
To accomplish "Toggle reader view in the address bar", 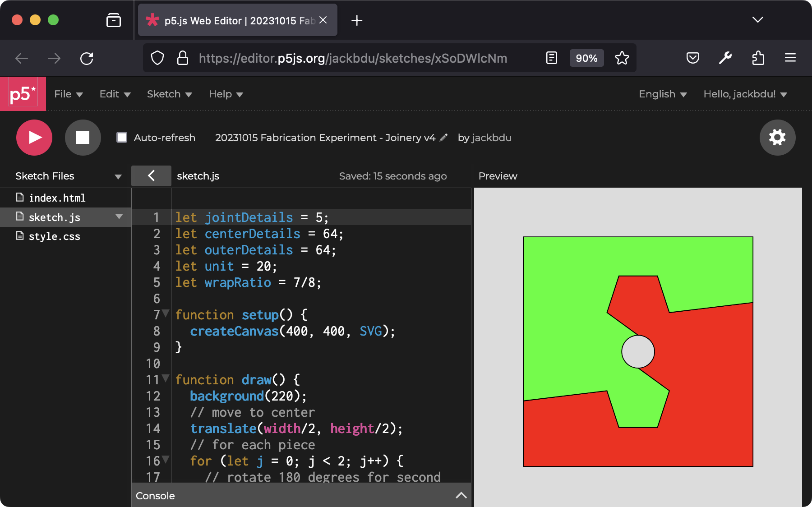I will (x=551, y=58).
